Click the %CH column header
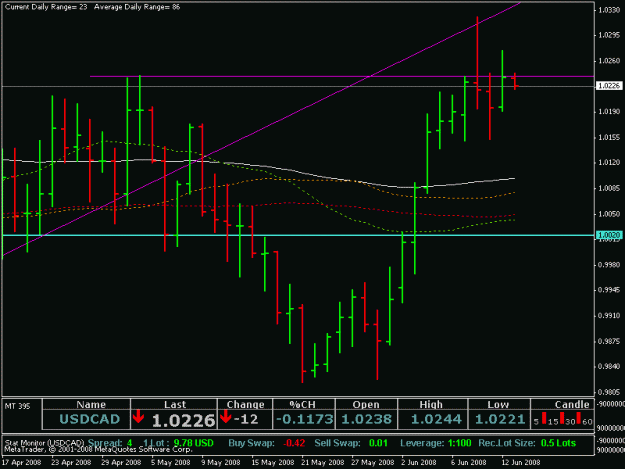This screenshot has height=469, width=625. (303, 404)
